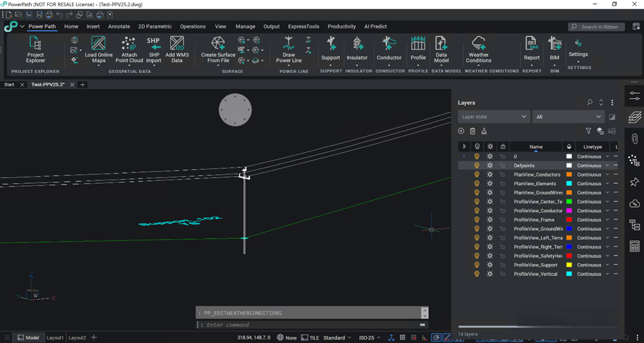Toggle visibility bulb of PlanView_Conductors layer
644x343 pixels.
[x=477, y=175]
